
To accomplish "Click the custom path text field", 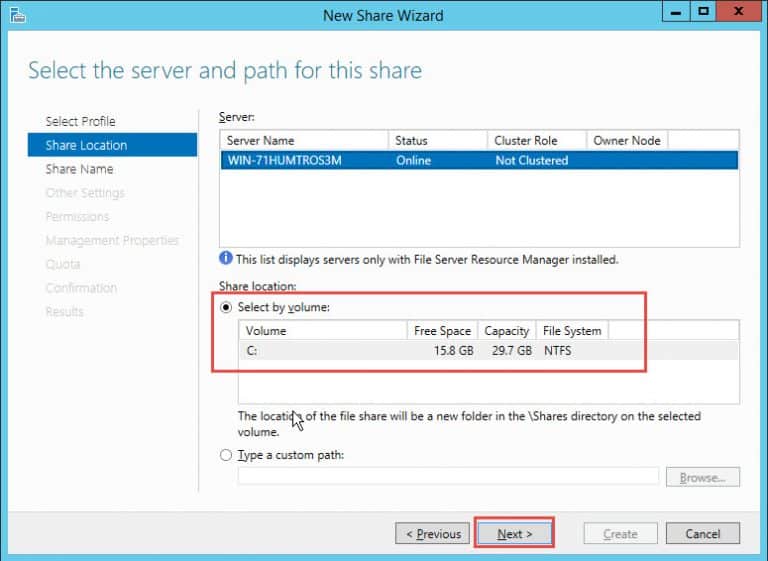I will point(448,477).
